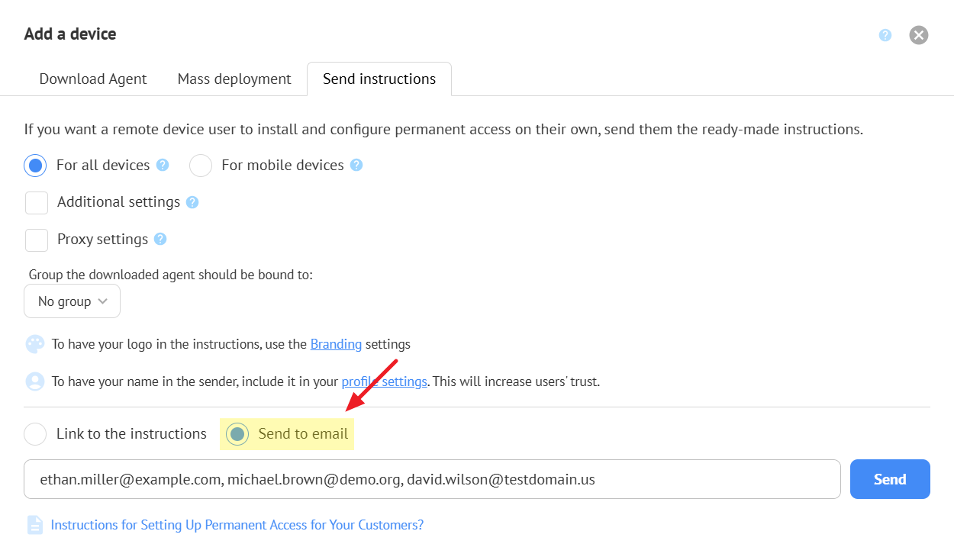Click the profile avatar icon
Screen dimensions: 954x560
pos(35,381)
